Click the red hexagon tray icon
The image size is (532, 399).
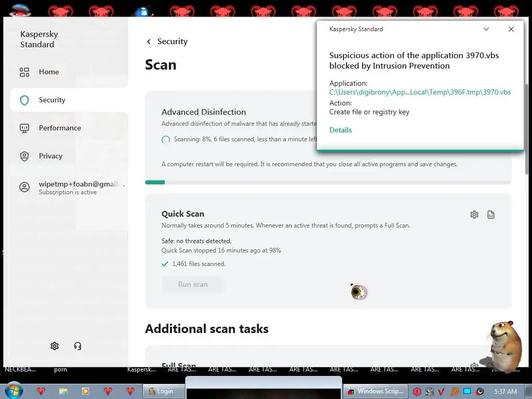click(x=417, y=392)
